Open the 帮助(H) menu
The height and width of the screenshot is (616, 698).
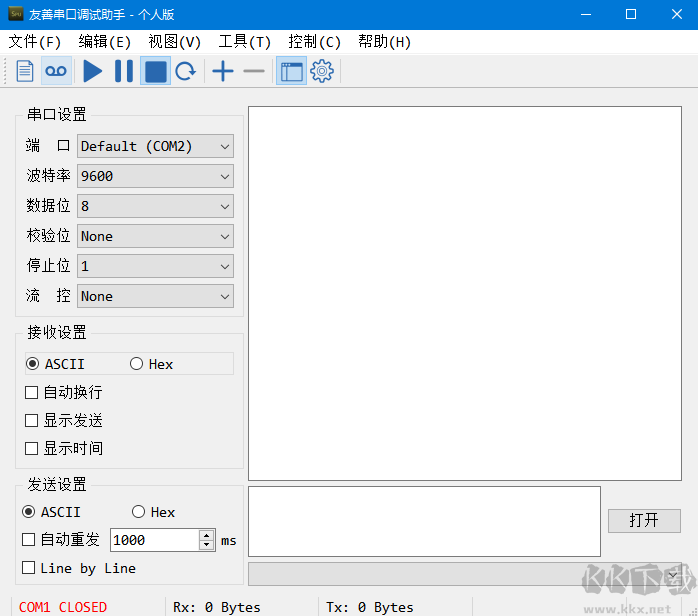[384, 42]
